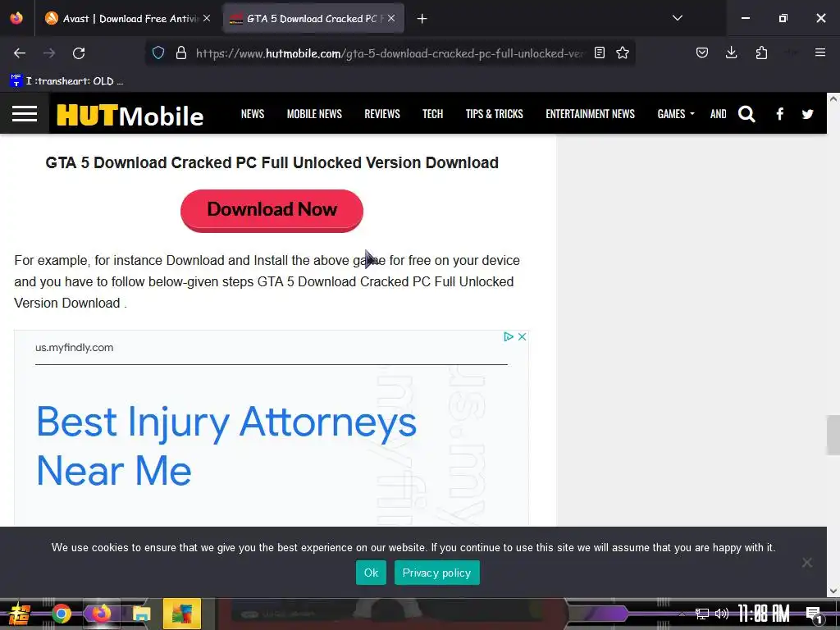Visit HUTMobile Twitter page icon

point(808,113)
